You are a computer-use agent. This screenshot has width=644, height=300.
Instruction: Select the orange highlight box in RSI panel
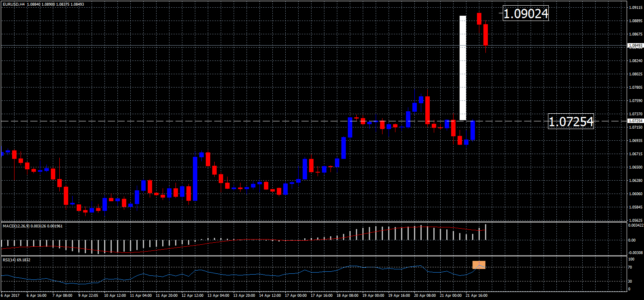[479, 265]
